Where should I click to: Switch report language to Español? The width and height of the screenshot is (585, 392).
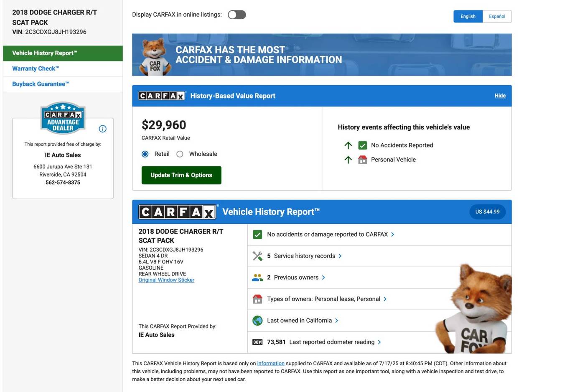(x=497, y=16)
